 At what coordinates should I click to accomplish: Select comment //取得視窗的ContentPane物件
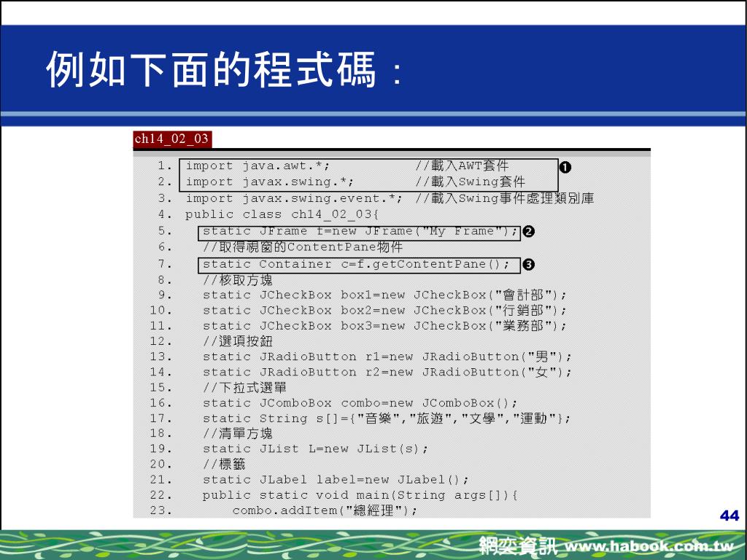(x=303, y=247)
